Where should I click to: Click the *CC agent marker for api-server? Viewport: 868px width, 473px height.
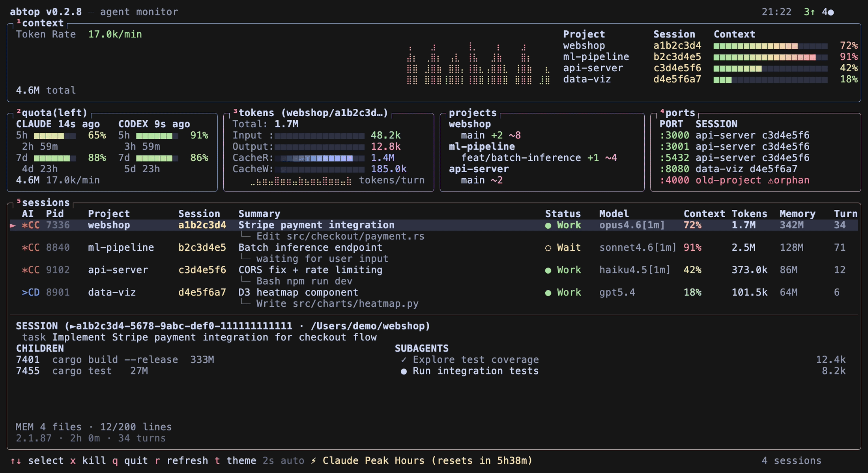[30, 270]
